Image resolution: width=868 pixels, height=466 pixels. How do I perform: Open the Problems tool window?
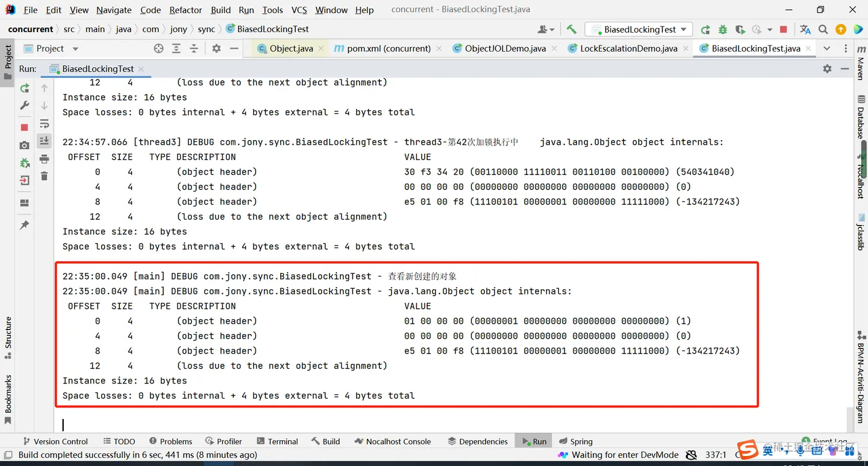170,441
